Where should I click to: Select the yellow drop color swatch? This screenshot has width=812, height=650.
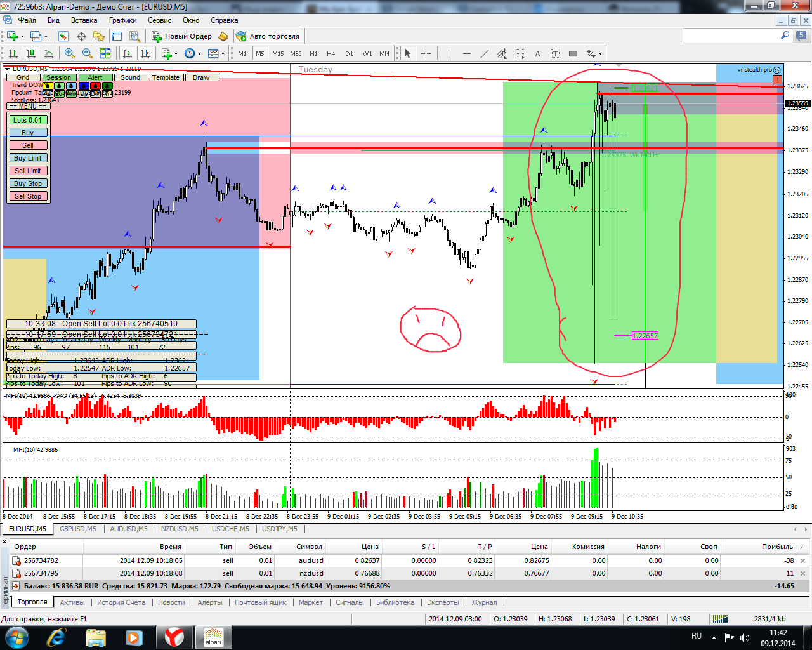(47, 86)
